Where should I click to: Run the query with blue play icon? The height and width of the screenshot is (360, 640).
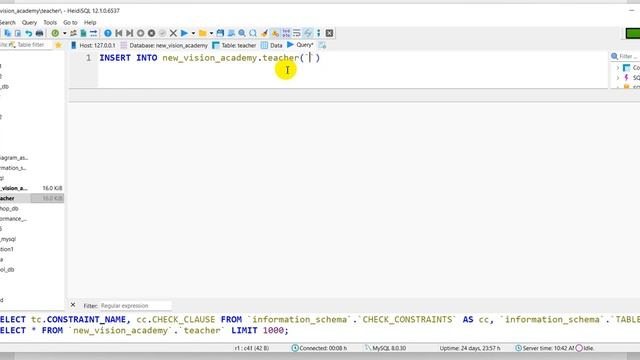pyautogui.click(x=184, y=33)
